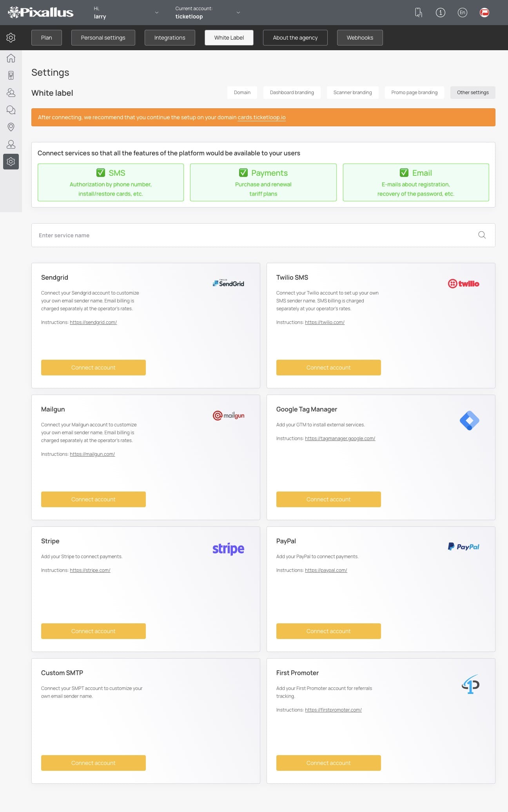
Task: Click the Email status card
Action: 416,182
